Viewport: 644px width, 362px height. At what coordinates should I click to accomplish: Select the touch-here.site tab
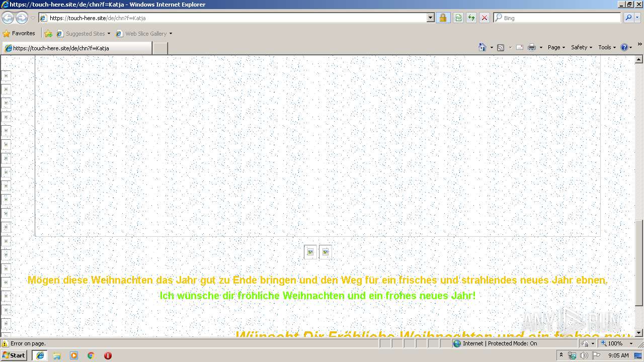(x=76, y=48)
